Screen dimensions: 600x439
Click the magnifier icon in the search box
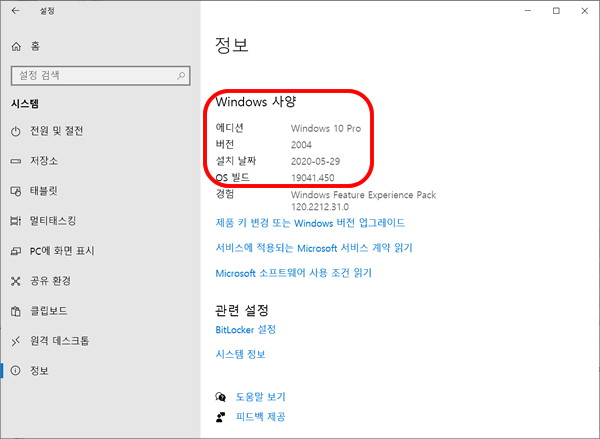(x=181, y=75)
